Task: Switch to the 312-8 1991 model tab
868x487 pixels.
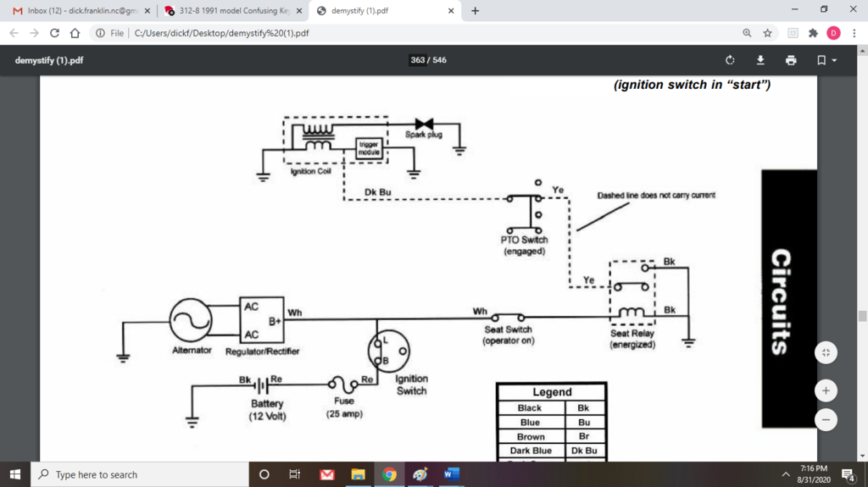Action: coord(233,10)
